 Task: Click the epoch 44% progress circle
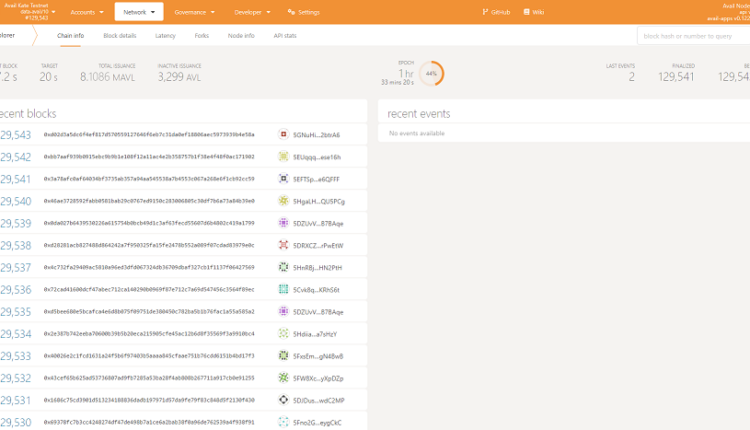432,74
